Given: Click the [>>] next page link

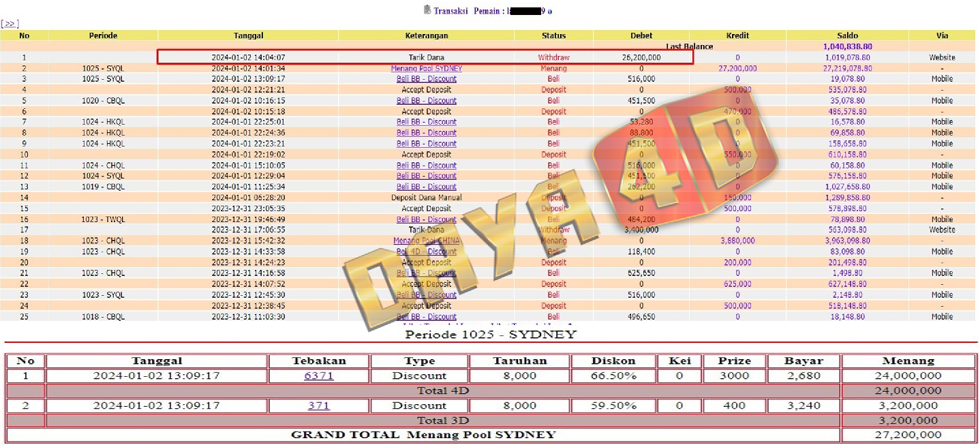Looking at the screenshot, I should point(10,24).
